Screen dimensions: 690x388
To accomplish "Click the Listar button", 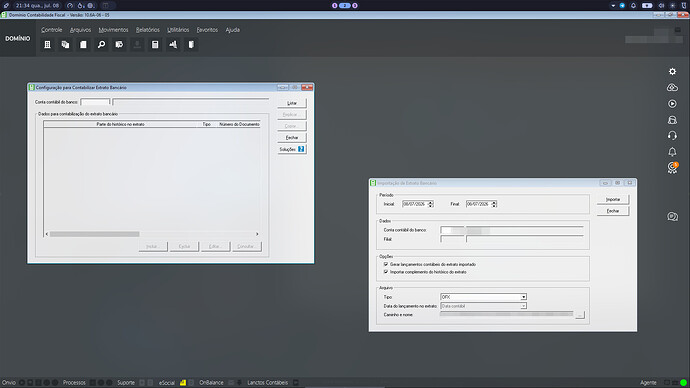I will 292,103.
